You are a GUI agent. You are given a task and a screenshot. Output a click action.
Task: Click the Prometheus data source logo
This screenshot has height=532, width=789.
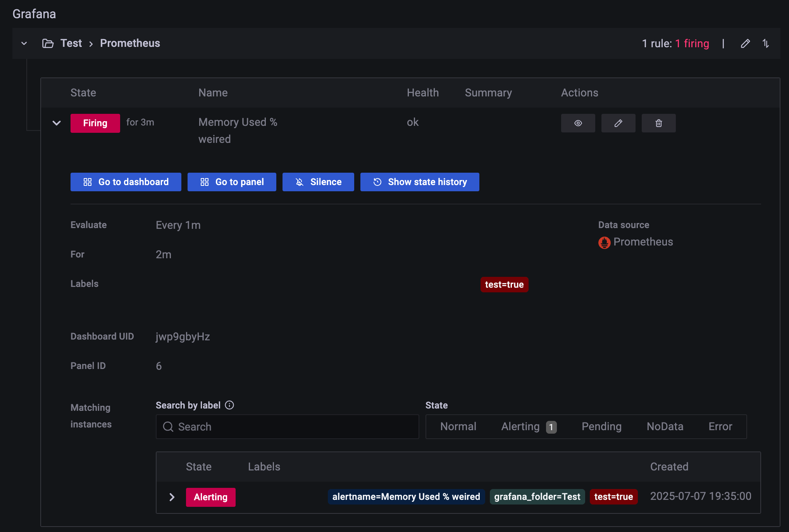(x=604, y=242)
